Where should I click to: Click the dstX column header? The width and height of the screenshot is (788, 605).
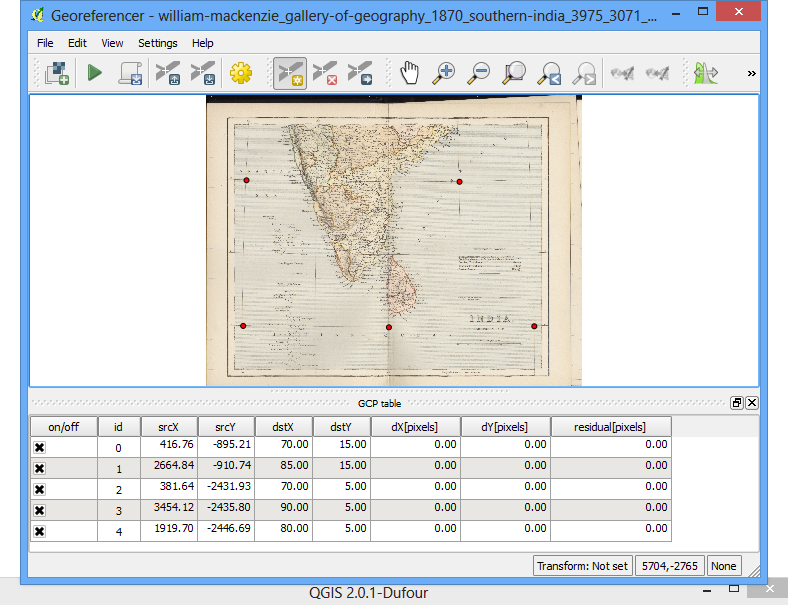(x=283, y=427)
